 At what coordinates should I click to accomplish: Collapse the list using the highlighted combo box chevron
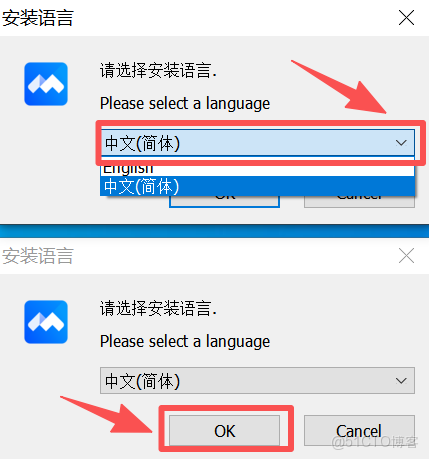point(401,143)
